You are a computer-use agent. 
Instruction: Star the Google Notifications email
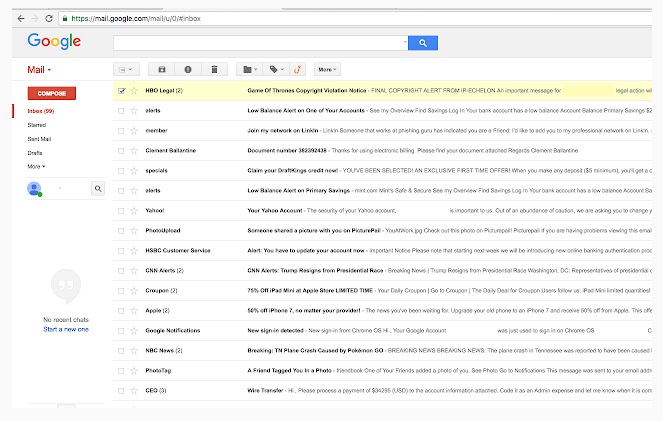[x=134, y=331]
